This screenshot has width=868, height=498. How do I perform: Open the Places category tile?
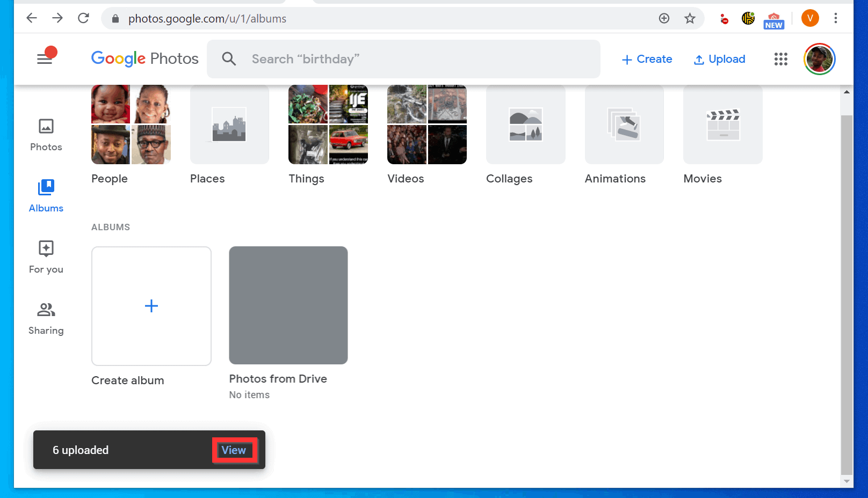[x=229, y=124]
